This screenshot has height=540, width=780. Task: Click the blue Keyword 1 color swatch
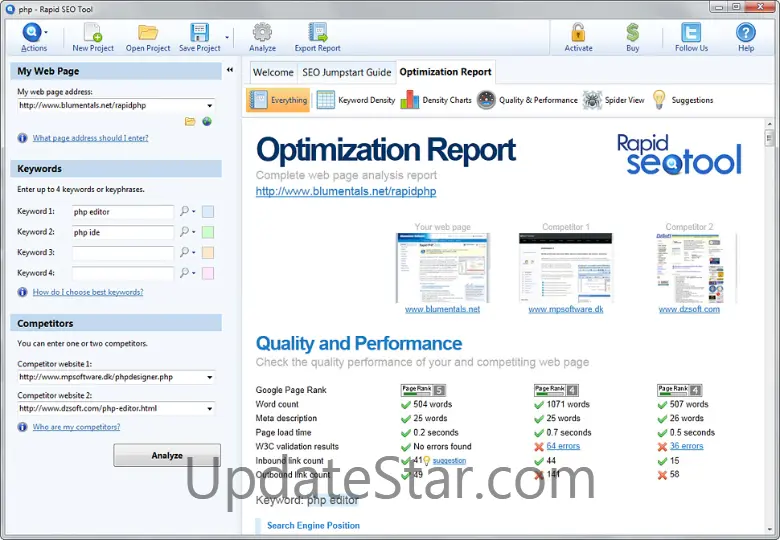(x=208, y=212)
